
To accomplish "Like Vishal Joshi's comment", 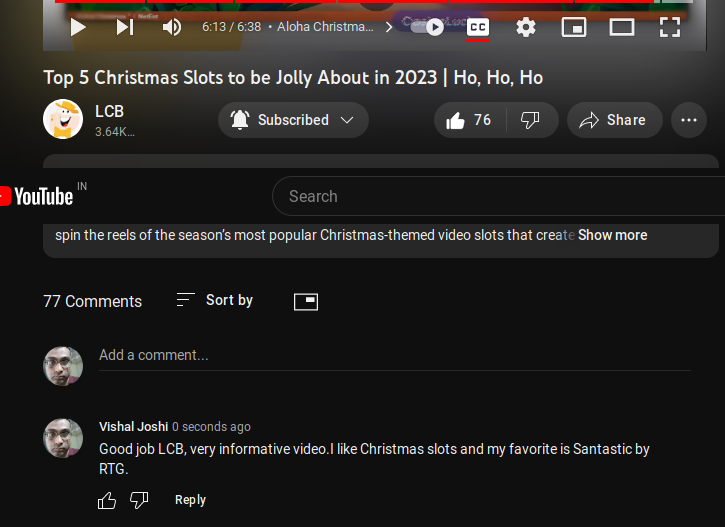I will (x=107, y=500).
